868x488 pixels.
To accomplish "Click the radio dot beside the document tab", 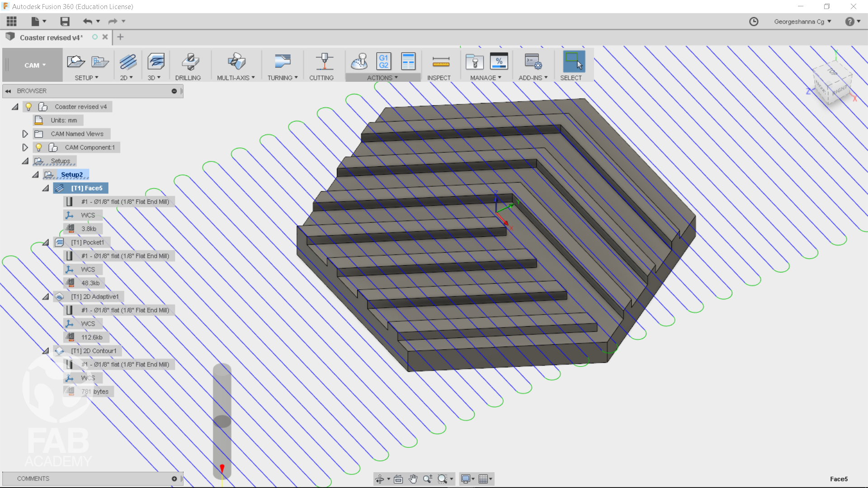I will 95,37.
